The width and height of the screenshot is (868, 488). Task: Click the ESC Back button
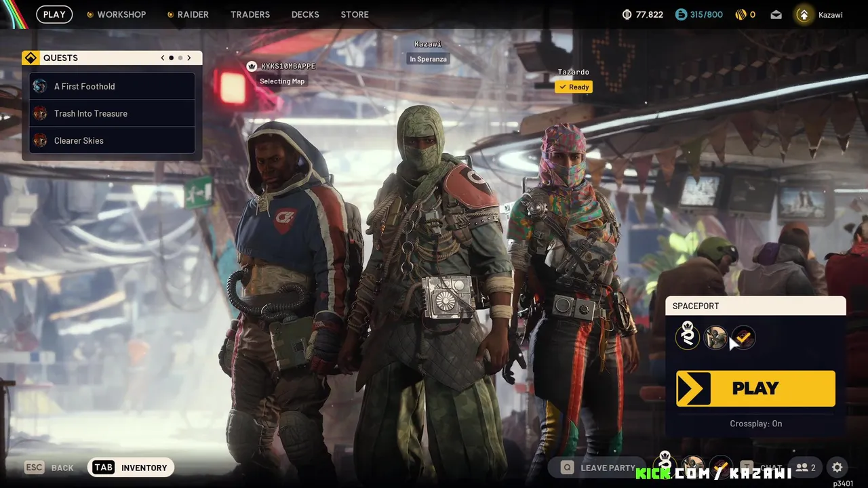pyautogui.click(x=49, y=468)
